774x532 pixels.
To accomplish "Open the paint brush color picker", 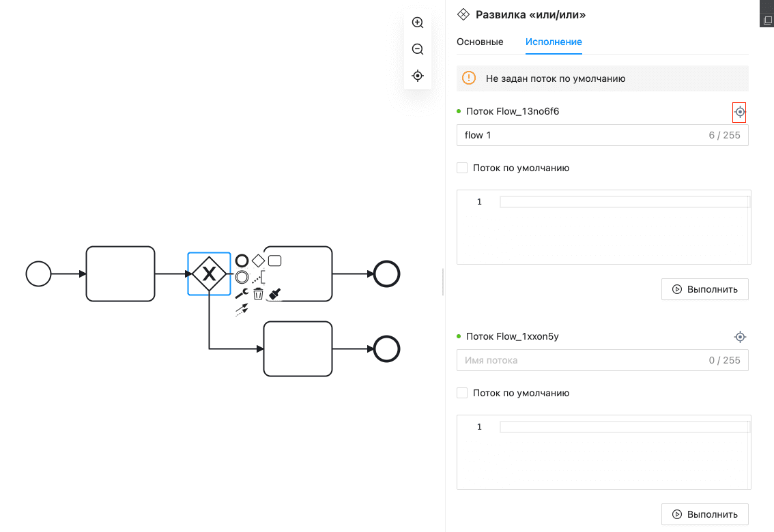I will pos(275,293).
